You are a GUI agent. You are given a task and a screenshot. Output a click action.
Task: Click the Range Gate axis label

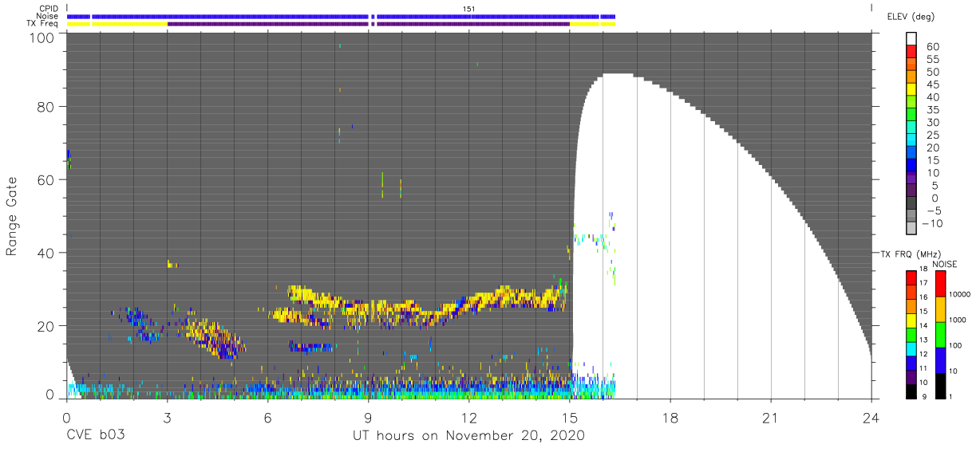[13, 216]
